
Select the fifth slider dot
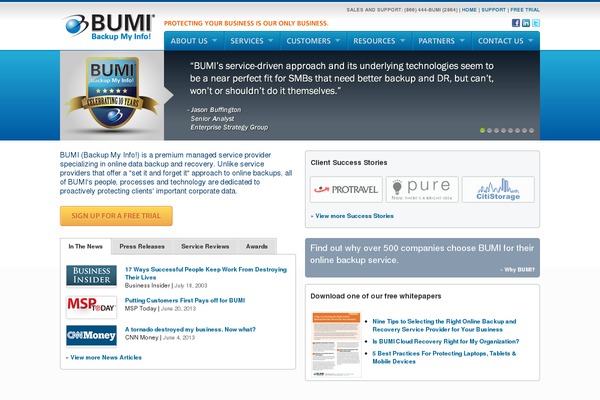[510, 131]
